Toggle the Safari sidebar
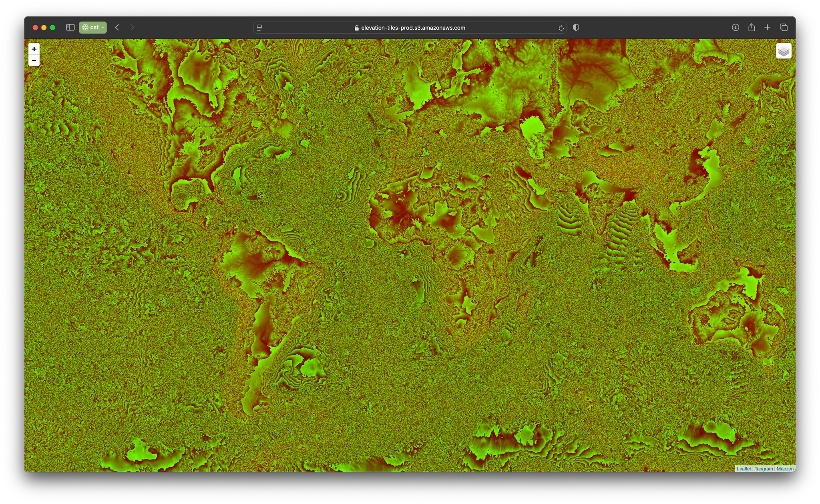Image resolution: width=820 pixels, height=504 pixels. click(x=70, y=28)
